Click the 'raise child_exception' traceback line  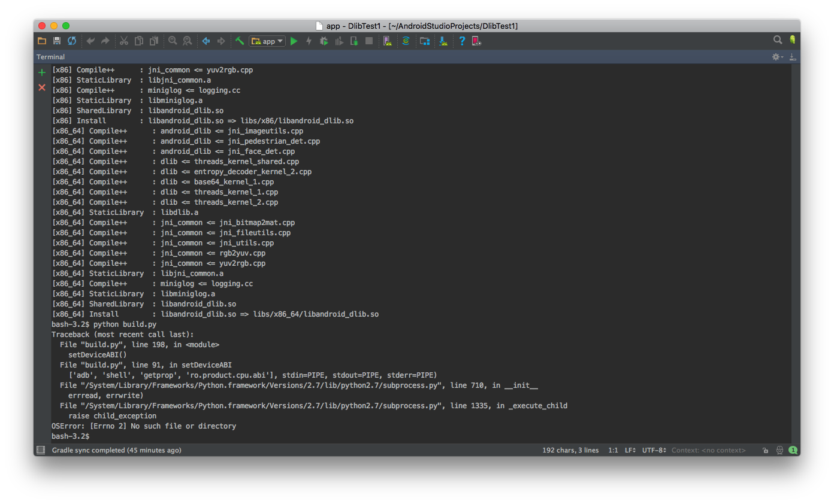pyautogui.click(x=113, y=416)
